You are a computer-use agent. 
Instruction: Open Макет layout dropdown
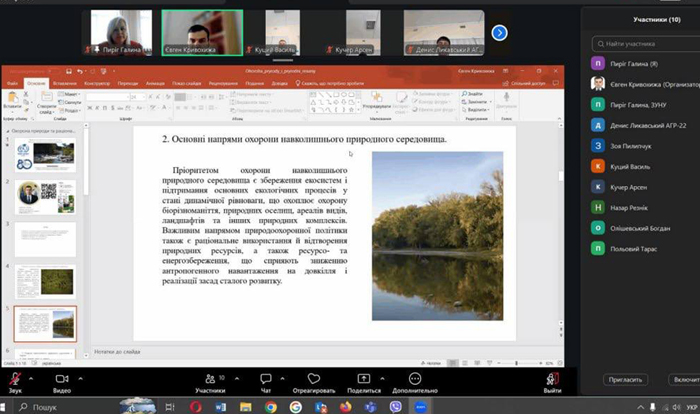point(69,94)
